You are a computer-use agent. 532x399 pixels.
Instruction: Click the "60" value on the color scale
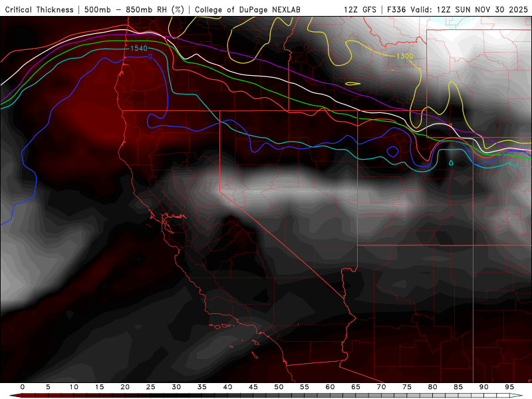[330, 387]
